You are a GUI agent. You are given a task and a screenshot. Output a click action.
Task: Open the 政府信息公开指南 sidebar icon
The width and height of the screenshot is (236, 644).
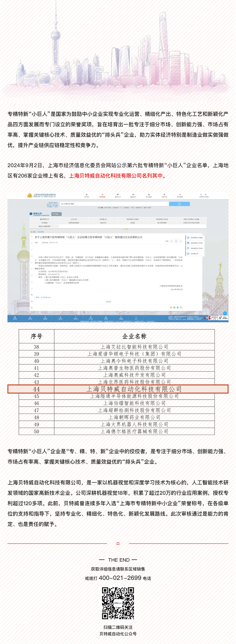pyautogui.click(x=188, y=237)
